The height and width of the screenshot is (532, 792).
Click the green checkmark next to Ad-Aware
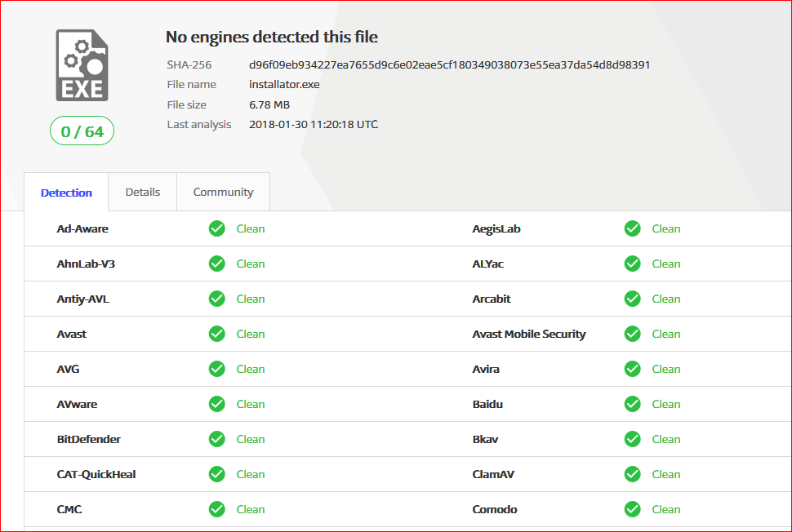(216, 228)
